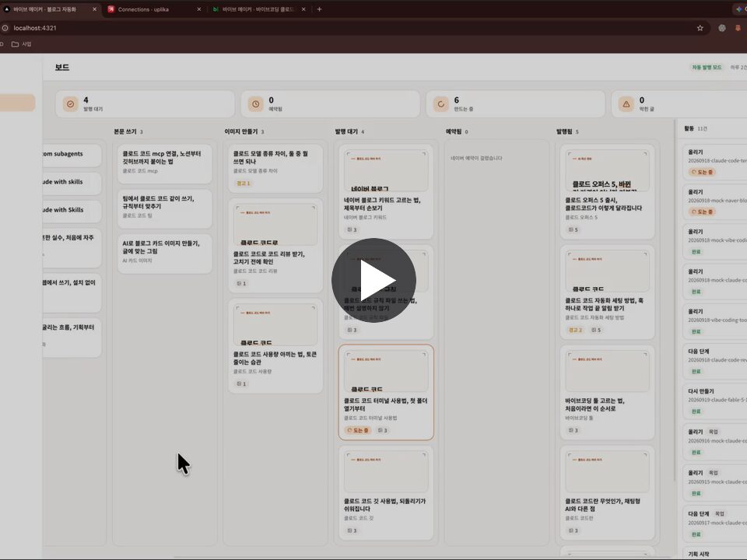
Task: Open card 클로드 코드 깃 사용법 title
Action: click(385, 505)
